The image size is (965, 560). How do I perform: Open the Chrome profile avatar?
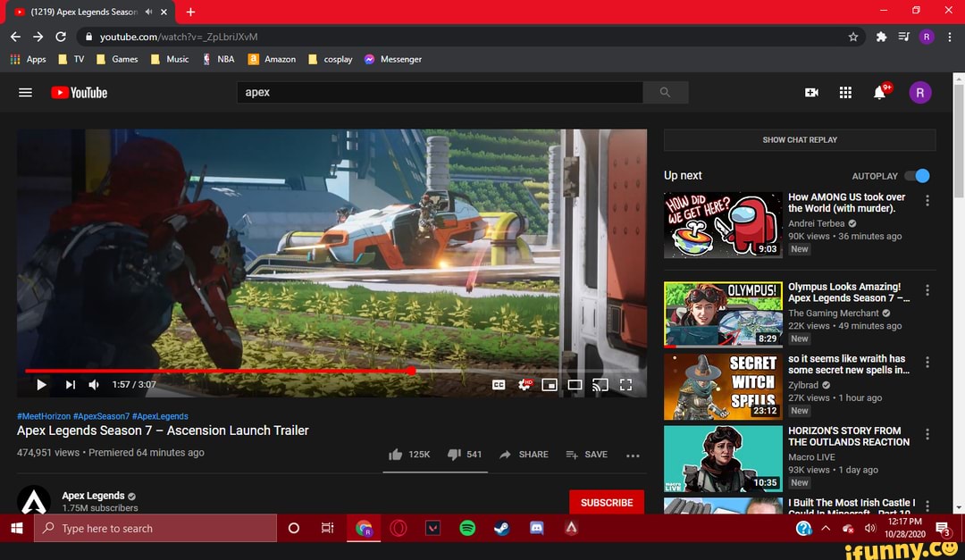point(927,37)
